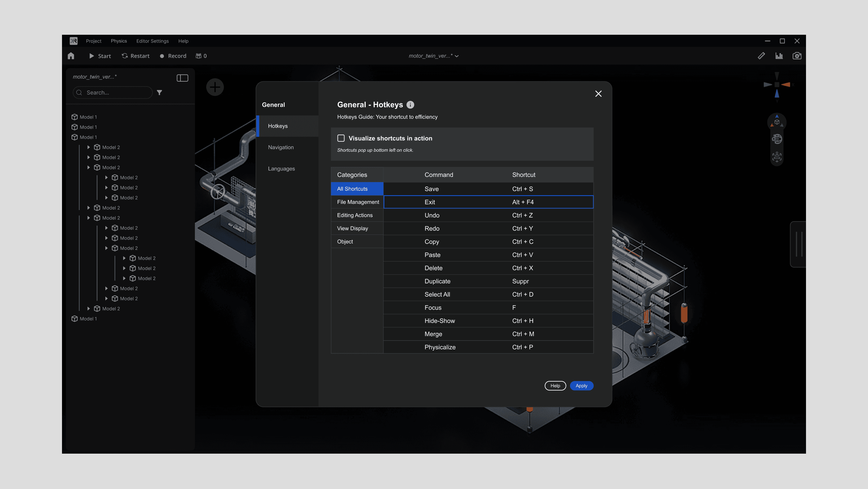Start recording with the Record button
Screen dimensions: 868x489
(173, 56)
